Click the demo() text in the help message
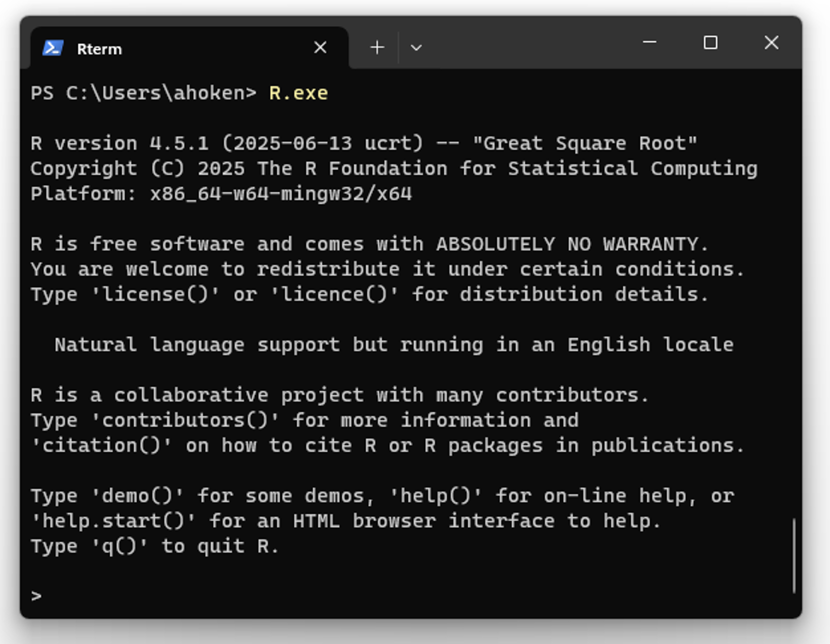Image resolution: width=830 pixels, height=644 pixels. click(x=137, y=495)
